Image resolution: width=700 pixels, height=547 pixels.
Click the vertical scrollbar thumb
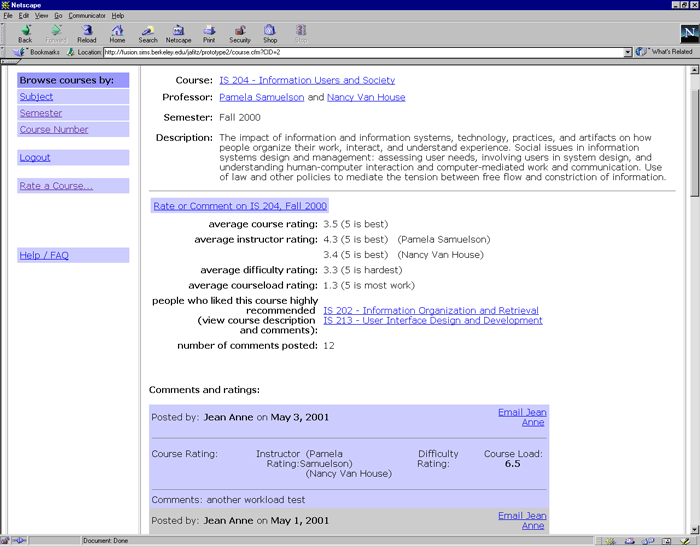coord(694,143)
